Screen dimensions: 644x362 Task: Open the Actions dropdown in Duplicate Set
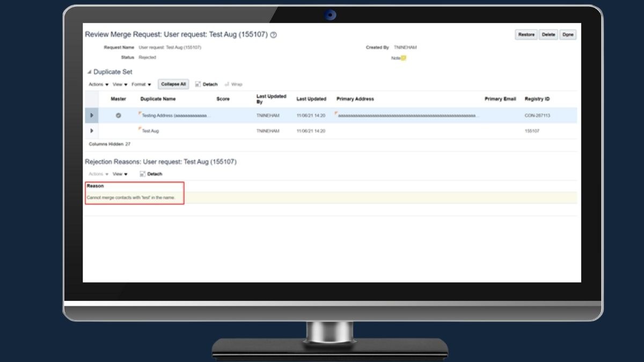coord(97,84)
